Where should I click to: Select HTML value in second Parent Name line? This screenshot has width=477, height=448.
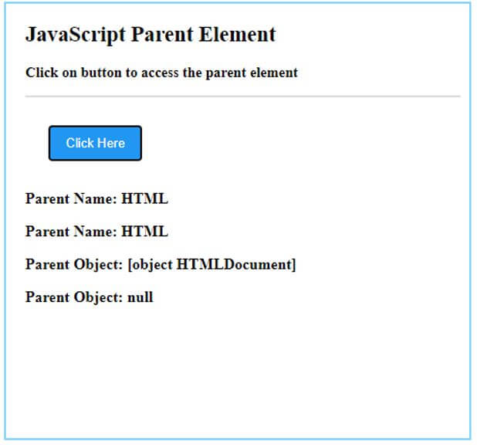pos(144,231)
